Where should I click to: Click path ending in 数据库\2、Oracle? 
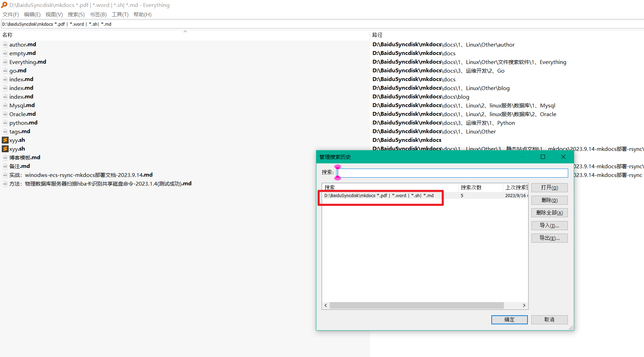click(464, 114)
